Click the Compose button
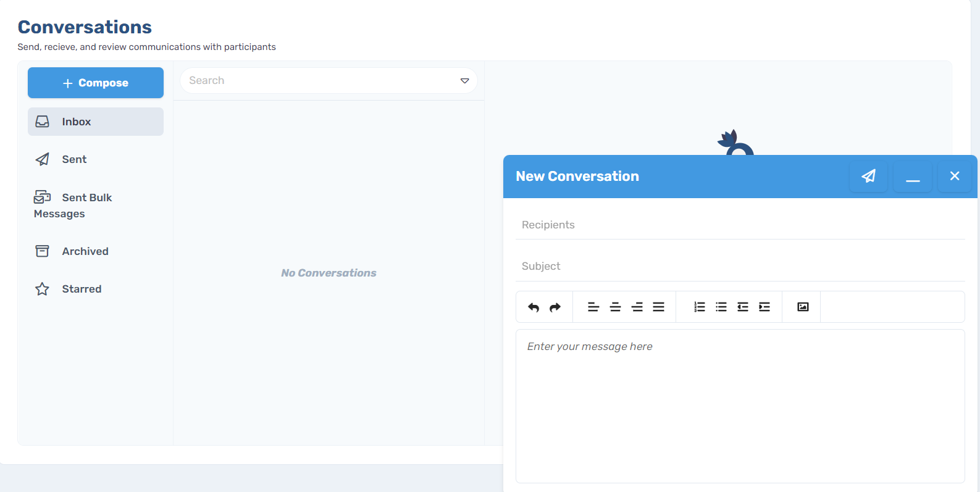 [x=96, y=83]
